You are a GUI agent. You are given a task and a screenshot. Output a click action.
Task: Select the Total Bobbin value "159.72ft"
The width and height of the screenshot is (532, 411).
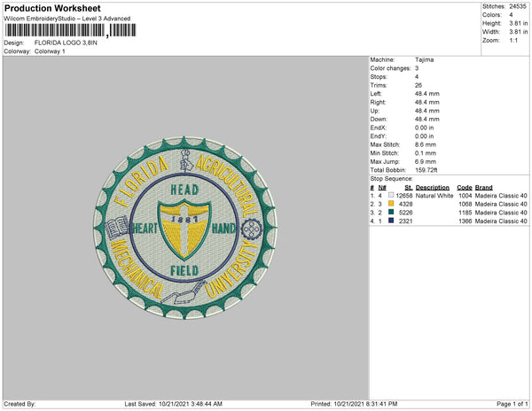(x=426, y=170)
